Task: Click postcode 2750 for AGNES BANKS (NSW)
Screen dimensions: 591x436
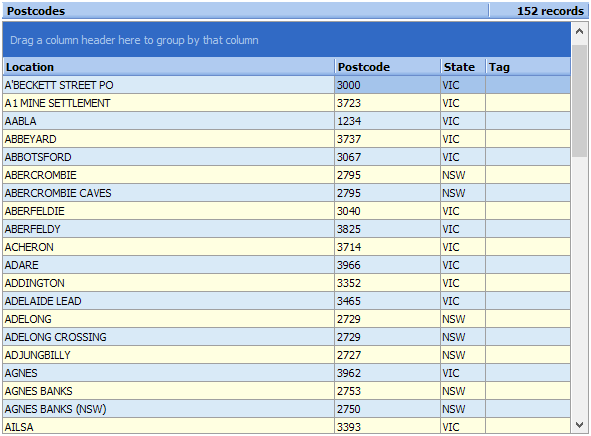Action: click(387, 409)
